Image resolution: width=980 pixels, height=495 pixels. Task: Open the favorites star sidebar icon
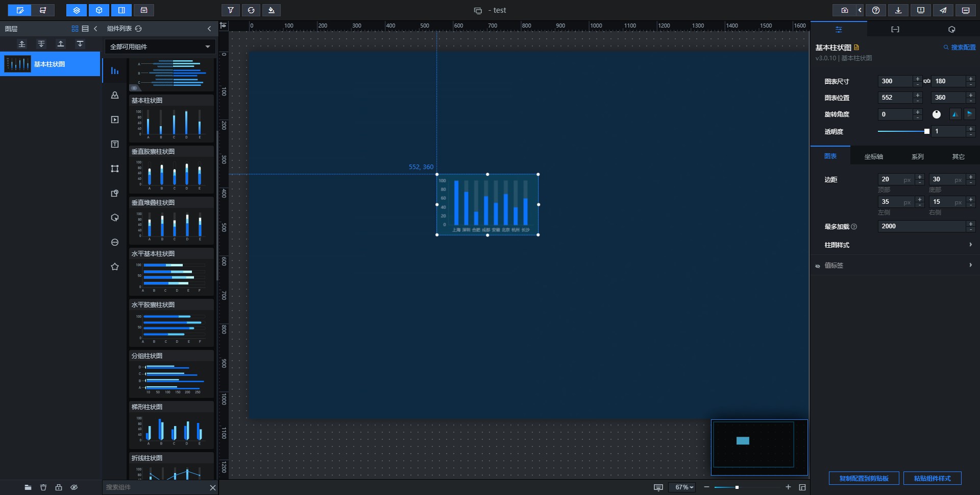pos(115,267)
